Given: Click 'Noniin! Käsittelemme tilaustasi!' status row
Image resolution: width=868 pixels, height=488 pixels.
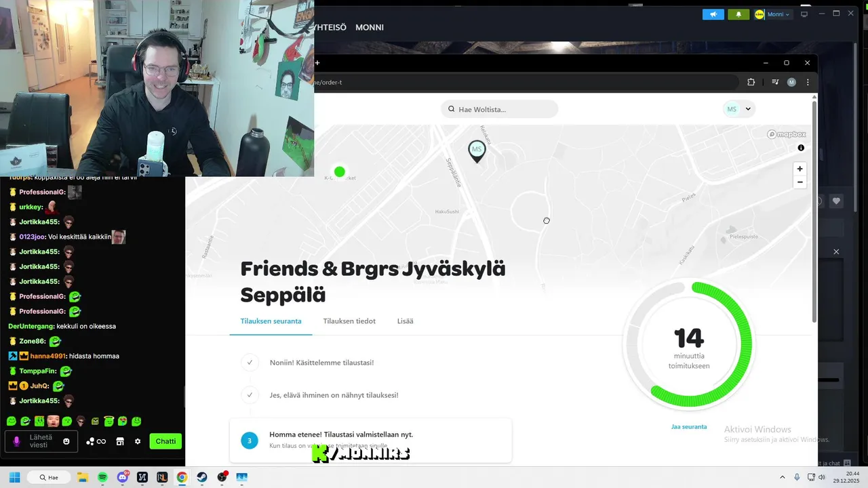Looking at the screenshot, I should click(x=321, y=363).
